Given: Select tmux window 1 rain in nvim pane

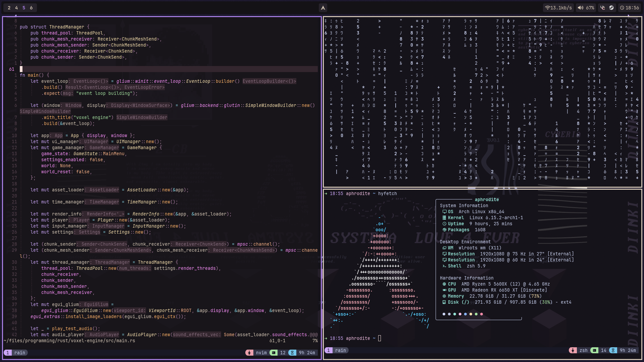Looking at the screenshot, I should click(16, 353).
